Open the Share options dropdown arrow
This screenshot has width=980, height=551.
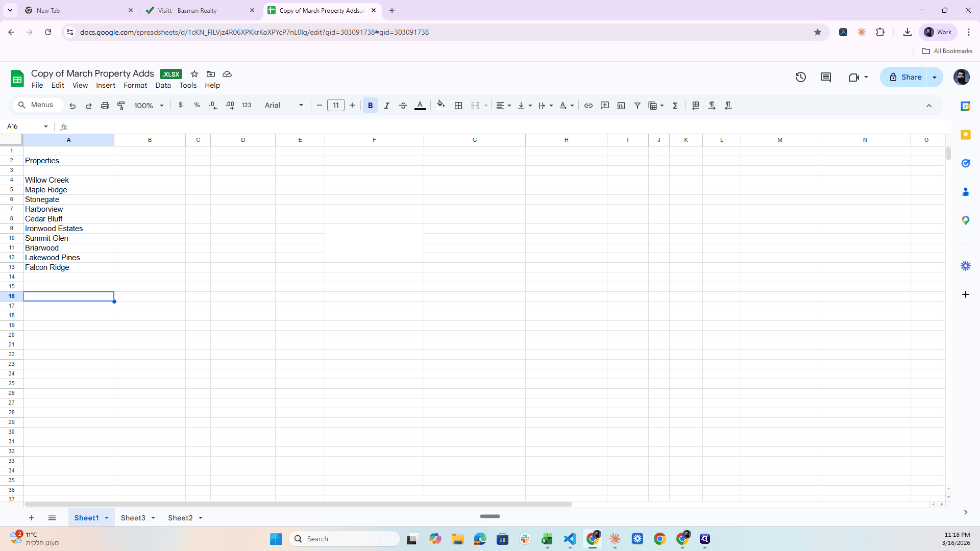click(x=935, y=77)
